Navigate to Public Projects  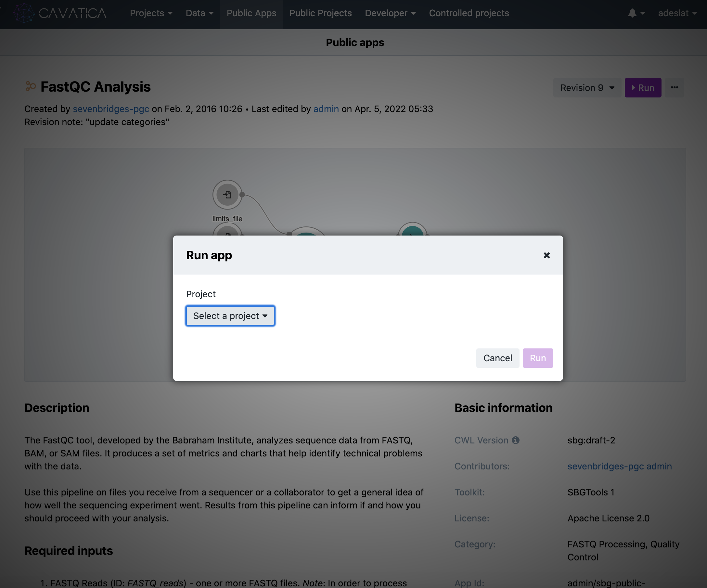pos(320,13)
